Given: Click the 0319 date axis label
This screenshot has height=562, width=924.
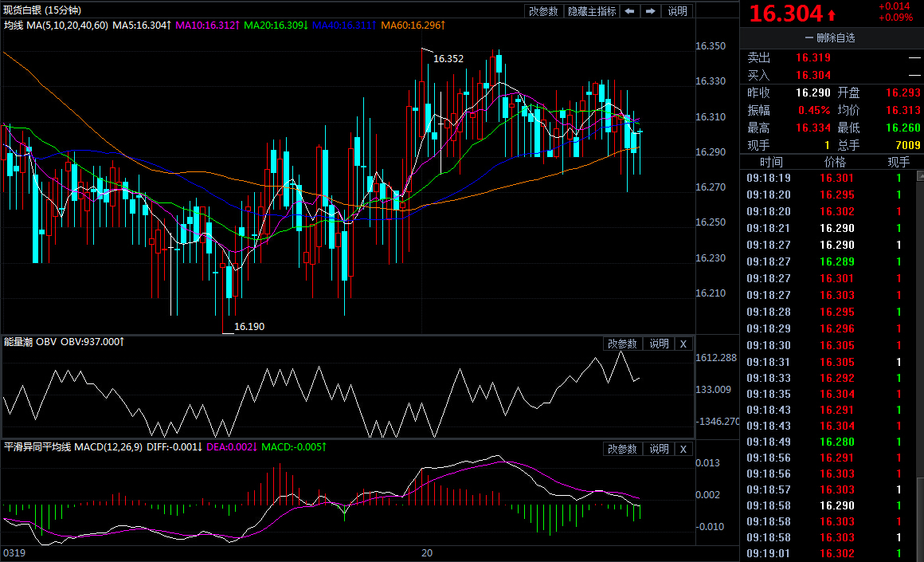Looking at the screenshot, I should point(14,553).
